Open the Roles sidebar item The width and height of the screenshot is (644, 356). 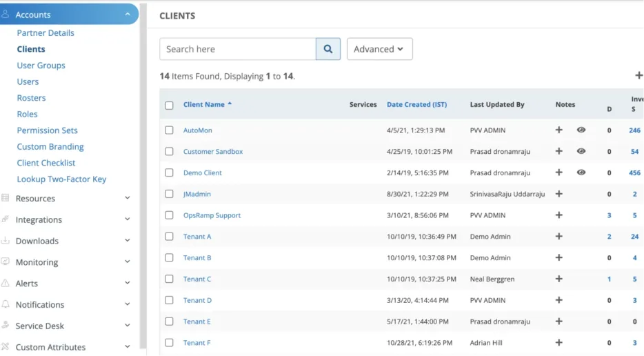[x=27, y=115]
